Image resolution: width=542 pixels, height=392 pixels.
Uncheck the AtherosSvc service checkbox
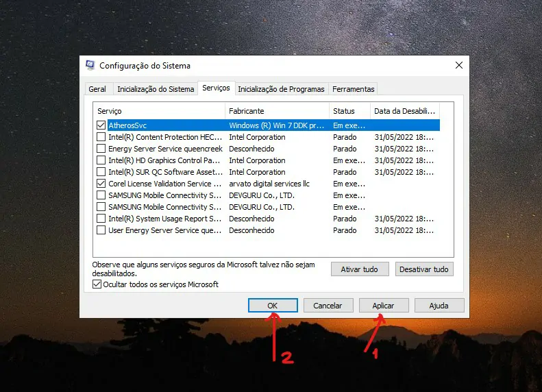pos(101,125)
